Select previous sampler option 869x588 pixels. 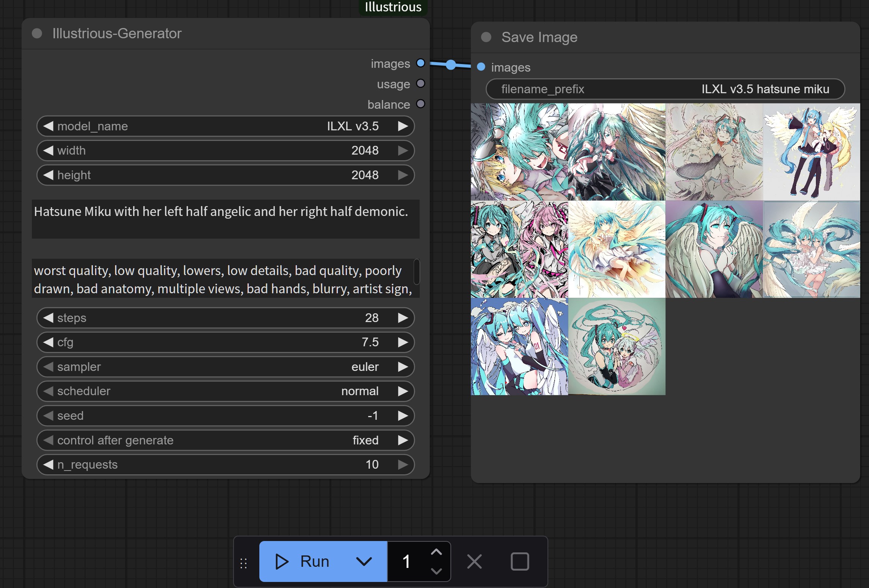(48, 367)
